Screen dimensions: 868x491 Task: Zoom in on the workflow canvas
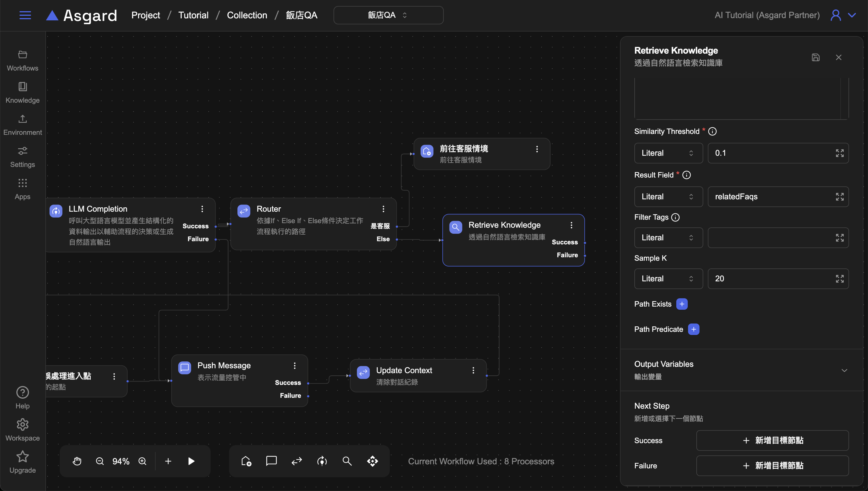pyautogui.click(x=142, y=461)
